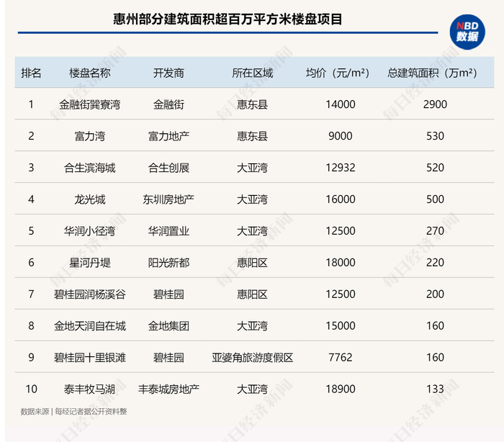Select the area value 520
This screenshot has height=442, width=504.
pyautogui.click(x=435, y=168)
